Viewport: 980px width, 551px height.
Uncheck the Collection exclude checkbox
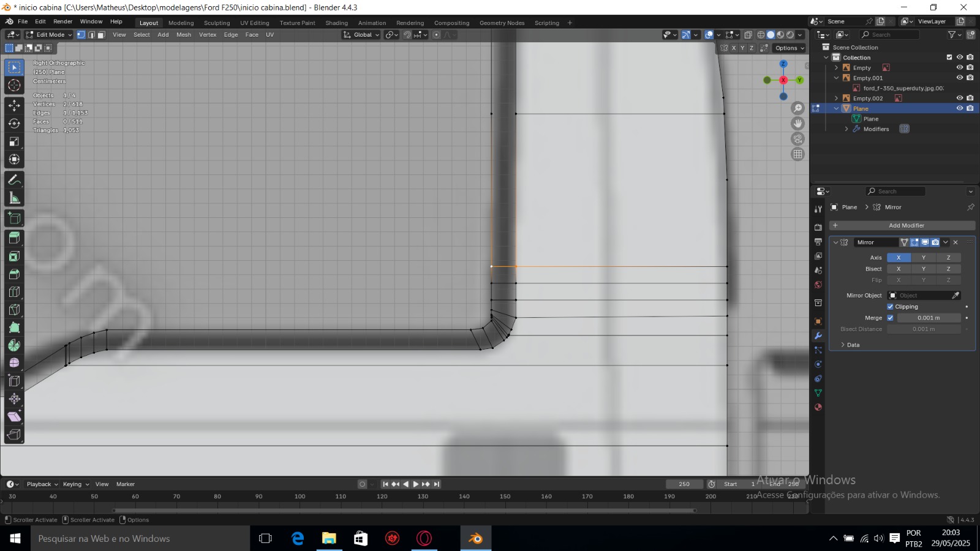point(949,58)
